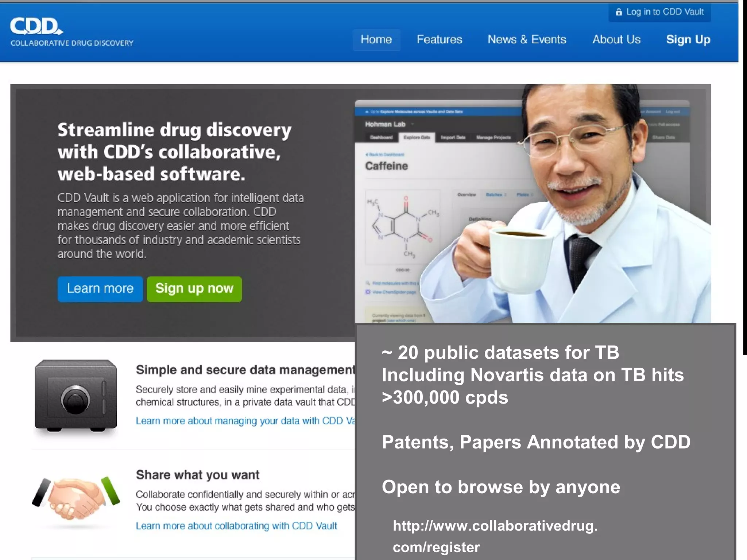The height and width of the screenshot is (560, 747).
Task: Select the Explore Data tab in mock screenshot
Action: pyautogui.click(x=417, y=137)
